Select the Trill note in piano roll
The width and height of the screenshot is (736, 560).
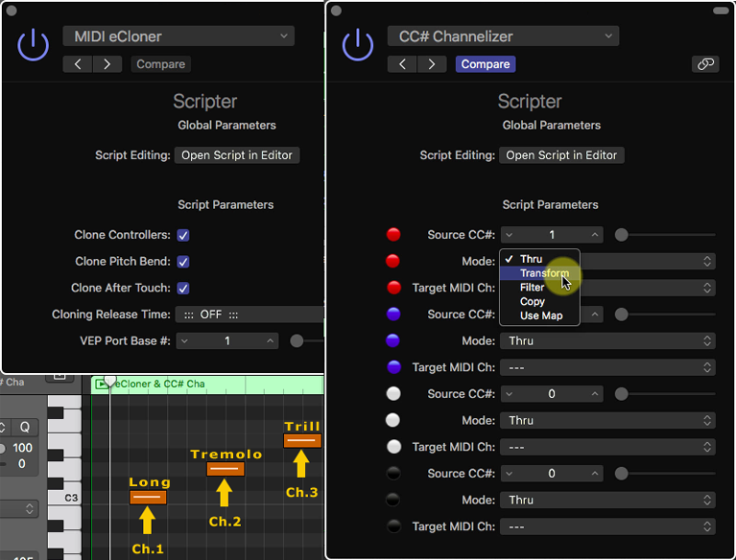click(x=302, y=441)
